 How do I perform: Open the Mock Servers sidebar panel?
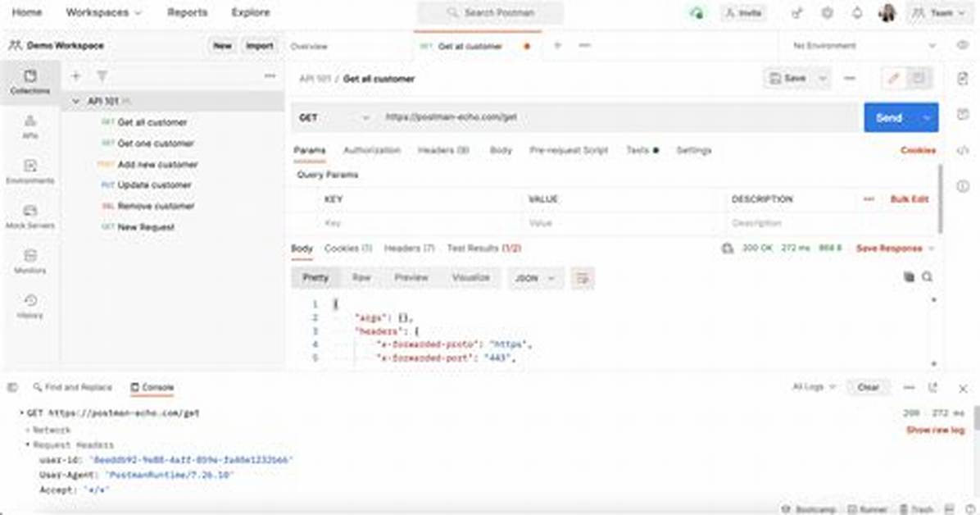tap(30, 216)
